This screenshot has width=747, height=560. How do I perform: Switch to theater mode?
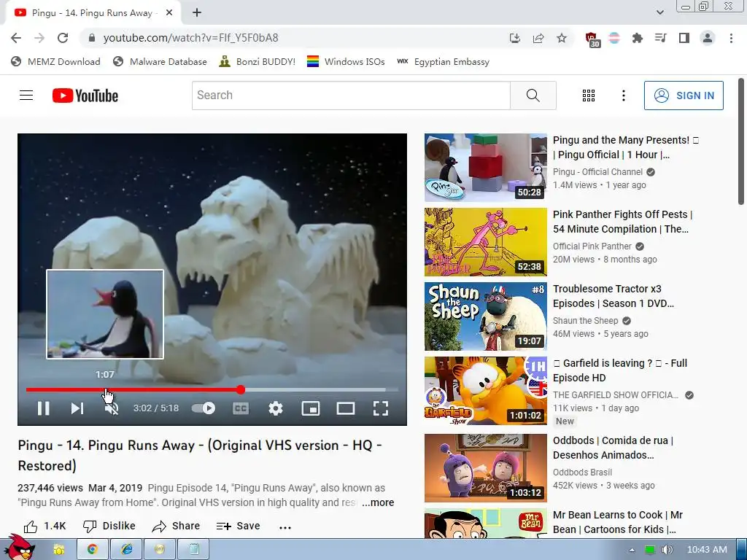[345, 408]
